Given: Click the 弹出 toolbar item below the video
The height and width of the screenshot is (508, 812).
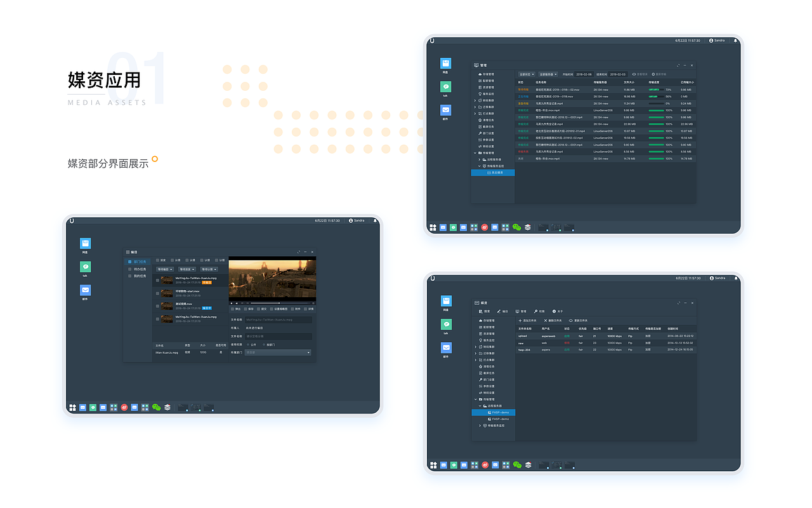Looking at the screenshot, I should click(236, 309).
